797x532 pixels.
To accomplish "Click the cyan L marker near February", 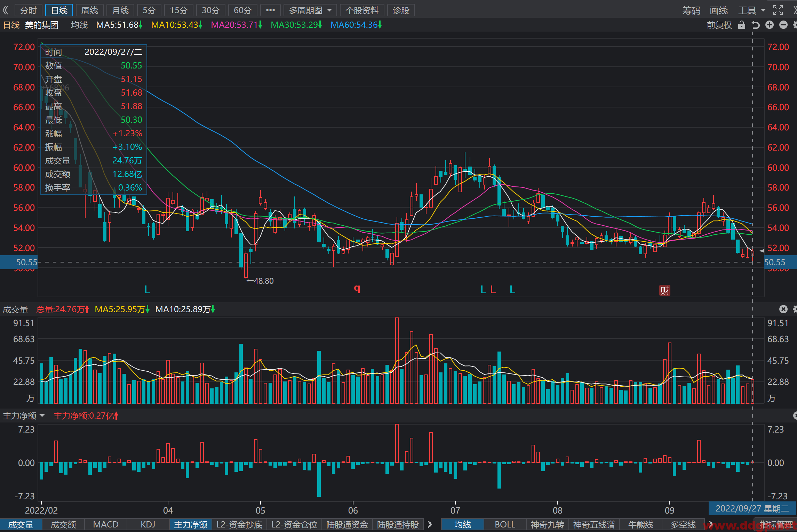I will click(x=147, y=289).
